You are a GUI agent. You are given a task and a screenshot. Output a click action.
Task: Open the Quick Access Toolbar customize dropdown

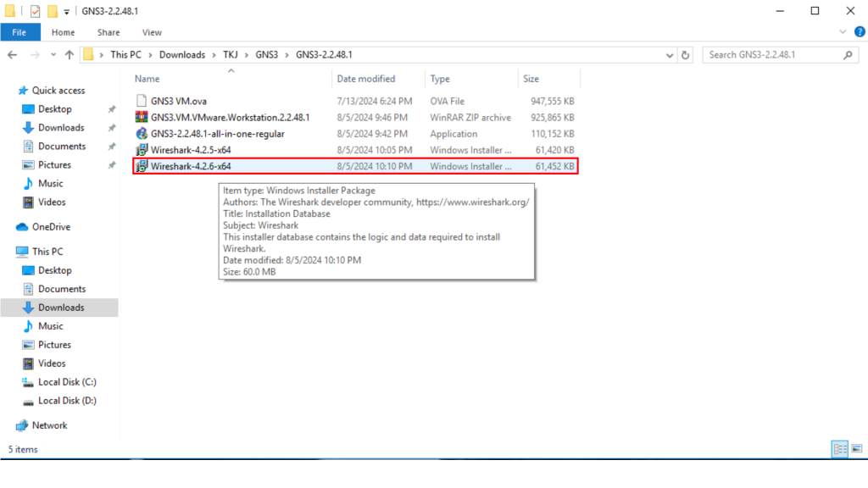[67, 12]
